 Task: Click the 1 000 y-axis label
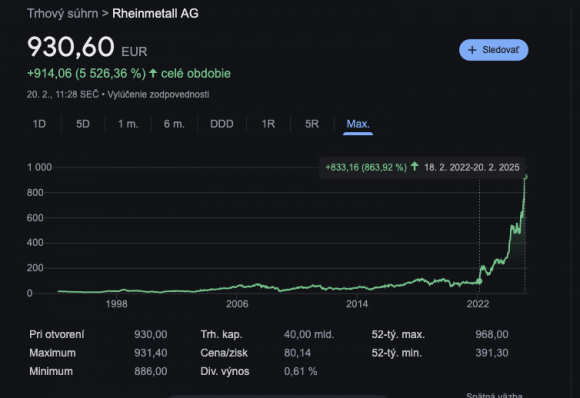click(x=40, y=167)
